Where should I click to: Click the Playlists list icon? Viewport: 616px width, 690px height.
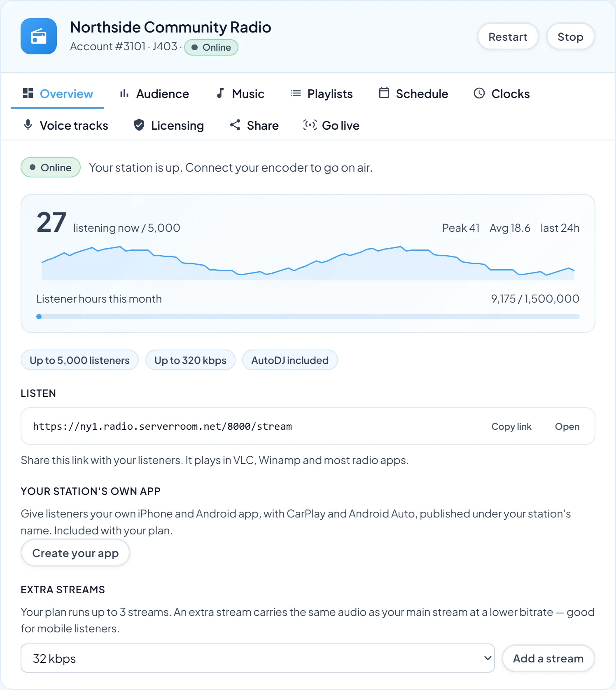pyautogui.click(x=296, y=93)
